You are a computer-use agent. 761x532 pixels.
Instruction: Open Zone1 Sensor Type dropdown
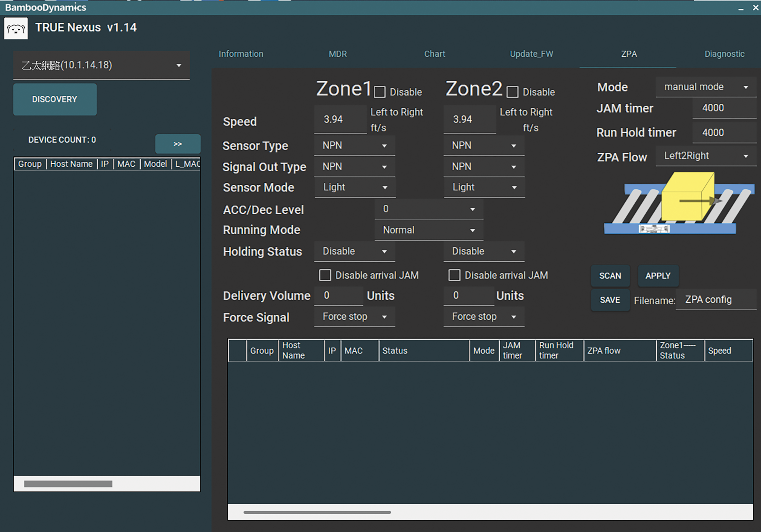tap(355, 146)
